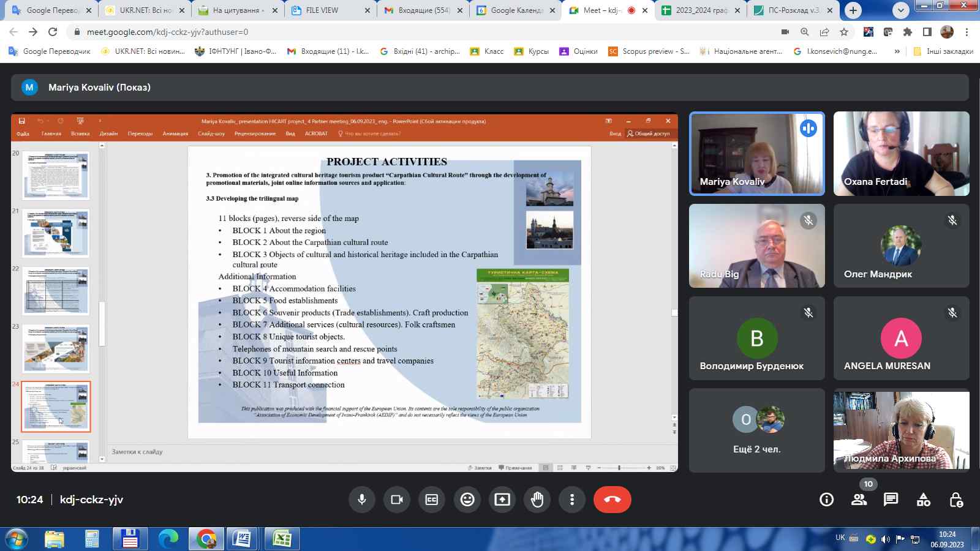
Task: Expand the hidden bookmarks chevron
Action: tap(897, 51)
